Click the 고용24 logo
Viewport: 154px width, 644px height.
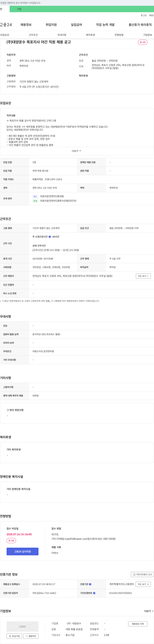[x=6, y=25]
